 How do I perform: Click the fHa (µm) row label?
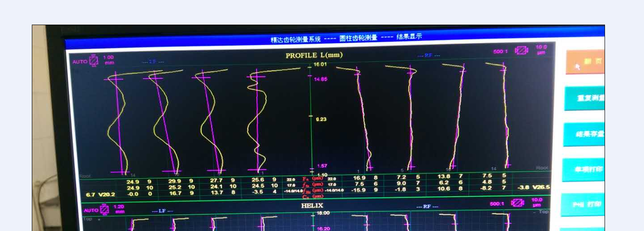coord(313,191)
